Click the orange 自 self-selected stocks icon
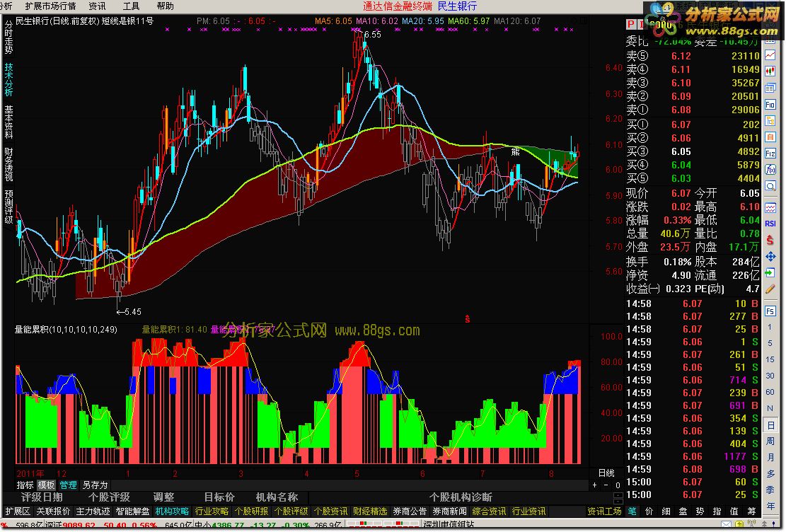The width and height of the screenshot is (786, 532). click(x=770, y=137)
